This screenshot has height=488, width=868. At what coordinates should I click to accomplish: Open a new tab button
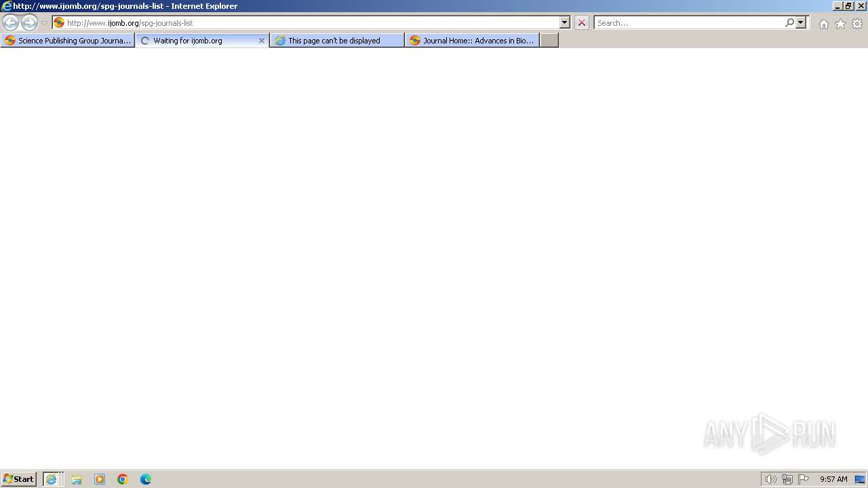click(x=549, y=41)
